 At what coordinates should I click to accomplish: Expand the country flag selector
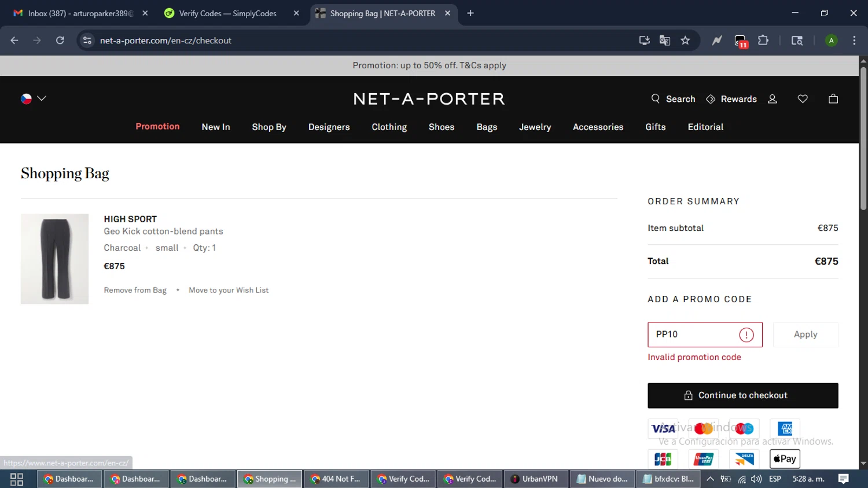click(34, 98)
